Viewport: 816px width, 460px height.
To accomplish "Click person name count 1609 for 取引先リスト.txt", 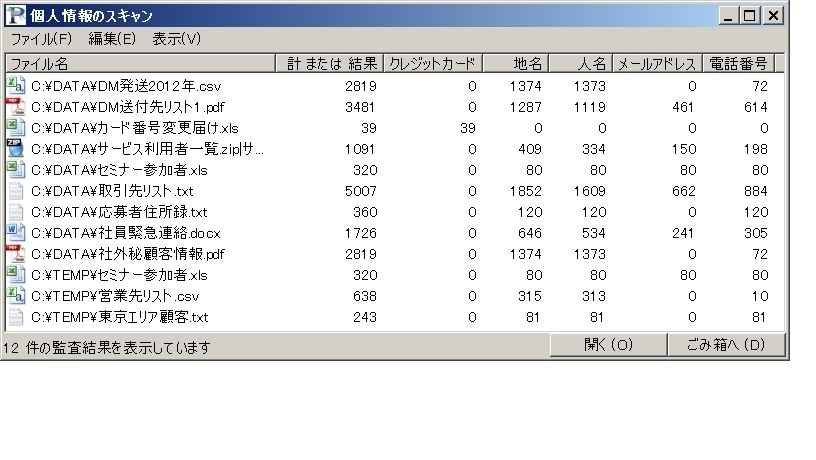I will 589,191.
